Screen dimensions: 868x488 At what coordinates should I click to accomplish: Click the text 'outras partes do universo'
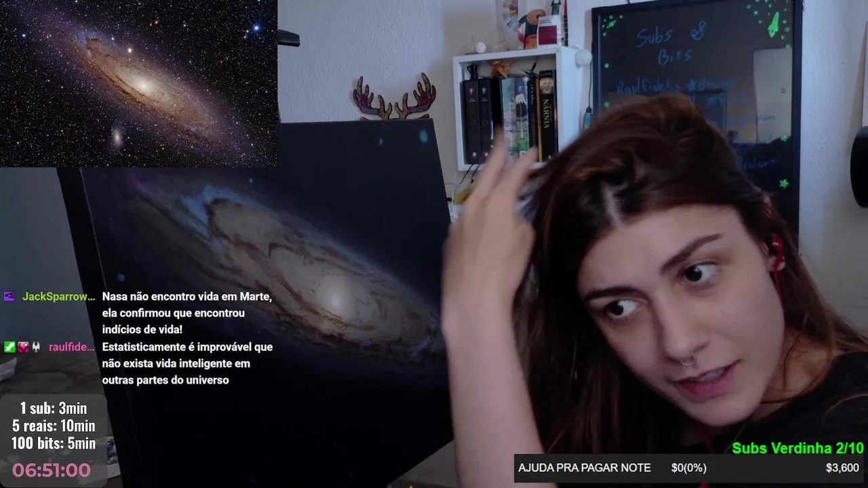click(165, 380)
